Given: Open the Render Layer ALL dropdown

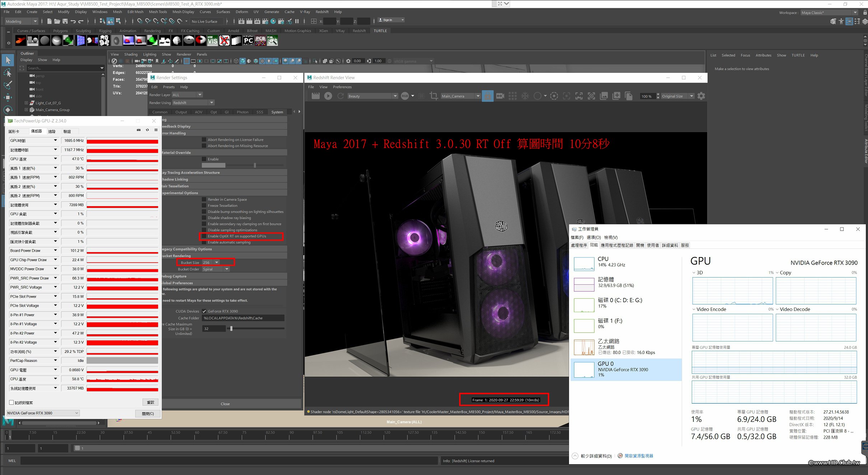Looking at the screenshot, I should pyautogui.click(x=187, y=95).
